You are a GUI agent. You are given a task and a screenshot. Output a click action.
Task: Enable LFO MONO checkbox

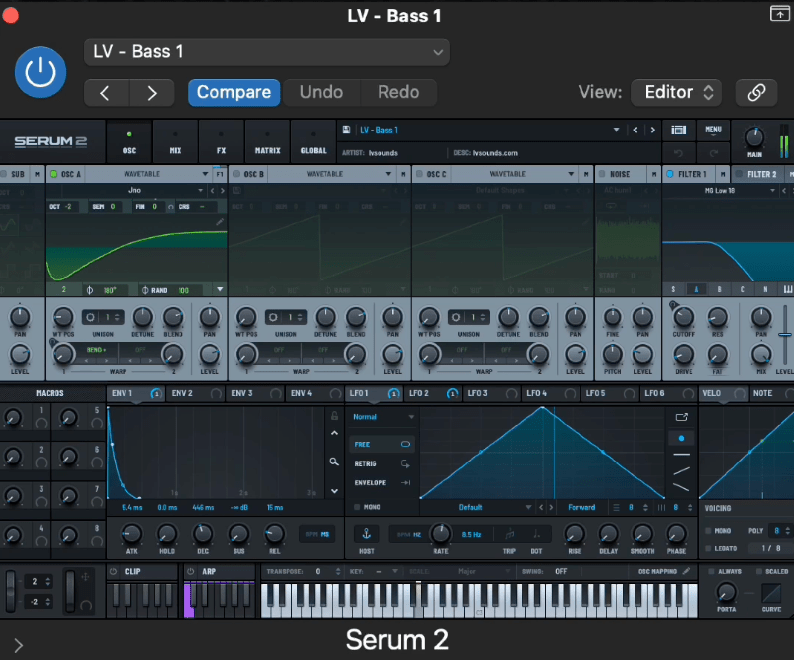[x=357, y=507]
